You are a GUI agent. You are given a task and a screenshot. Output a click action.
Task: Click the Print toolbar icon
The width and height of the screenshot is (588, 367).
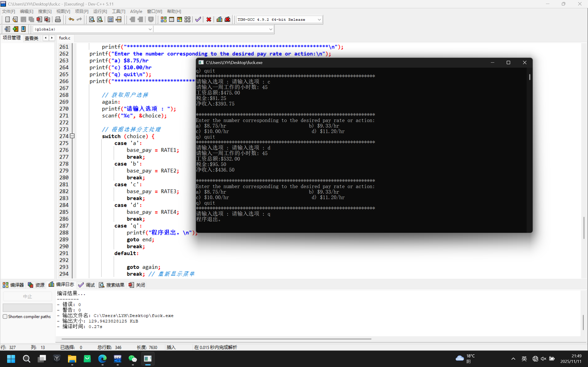(x=58, y=19)
